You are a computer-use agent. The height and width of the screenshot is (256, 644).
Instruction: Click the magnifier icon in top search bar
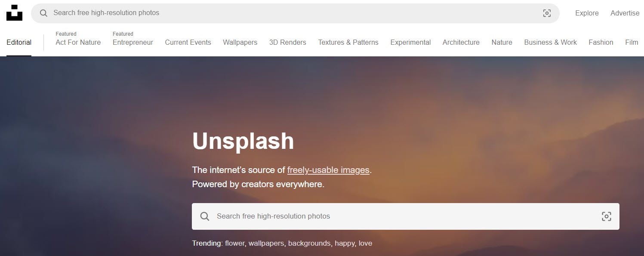point(43,13)
